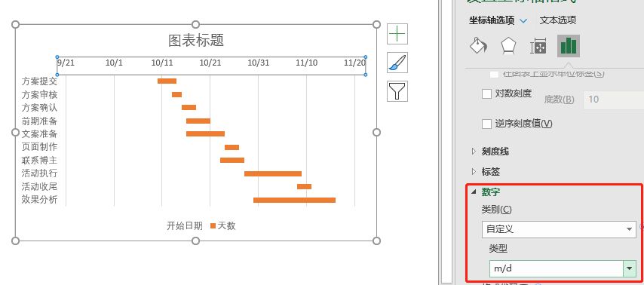
Task: Click the 联系博主 category label
Action: click(39, 160)
